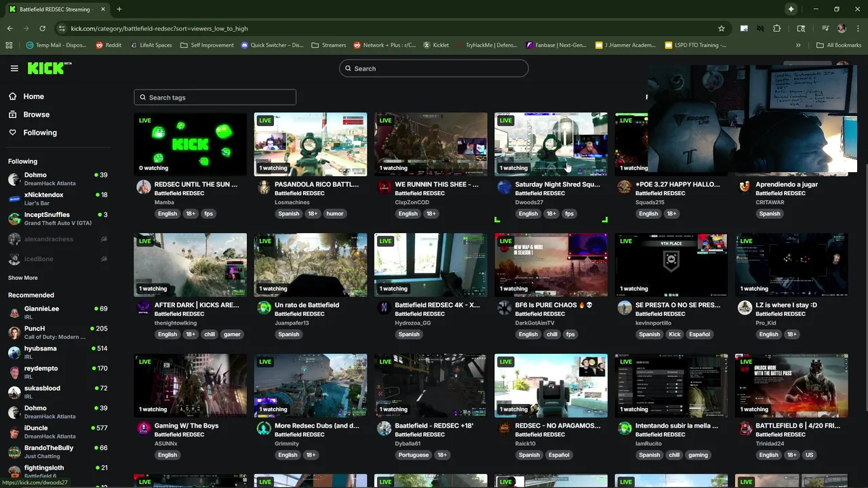Select the US tag under Trinidad24

click(x=809, y=455)
